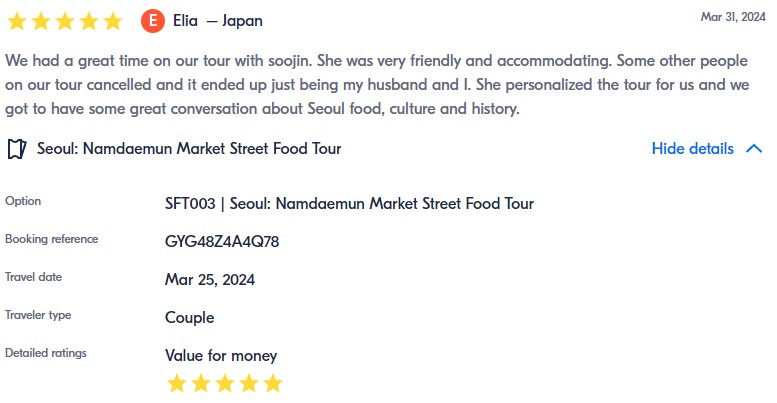Click the Value for money label
777x403 pixels.
pos(221,355)
